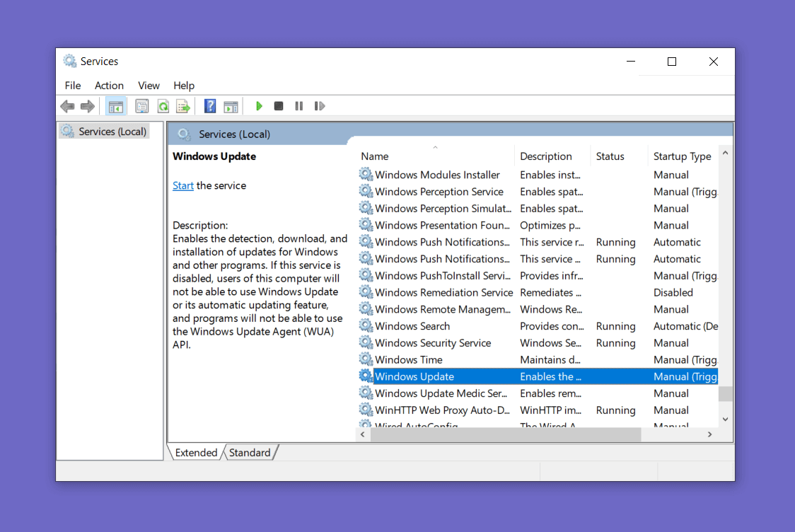Click the Pause Service icon

point(299,106)
